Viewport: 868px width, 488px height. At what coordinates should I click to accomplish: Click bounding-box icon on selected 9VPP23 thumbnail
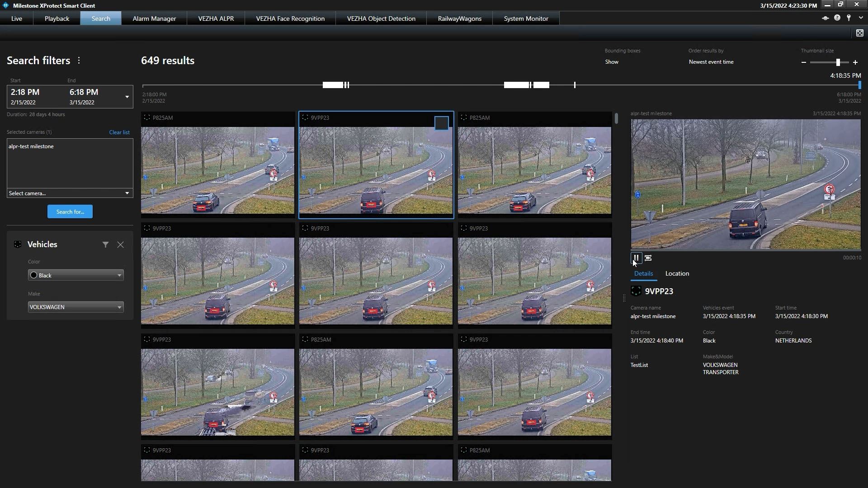tap(305, 117)
